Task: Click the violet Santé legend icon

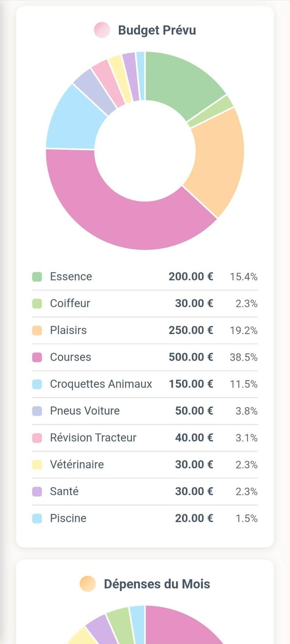Action: coord(37,491)
